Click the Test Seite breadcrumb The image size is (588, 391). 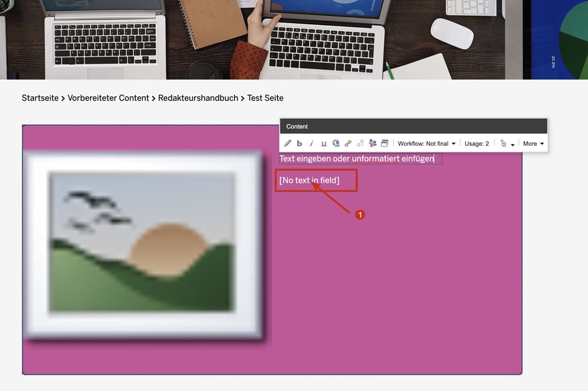[265, 98]
